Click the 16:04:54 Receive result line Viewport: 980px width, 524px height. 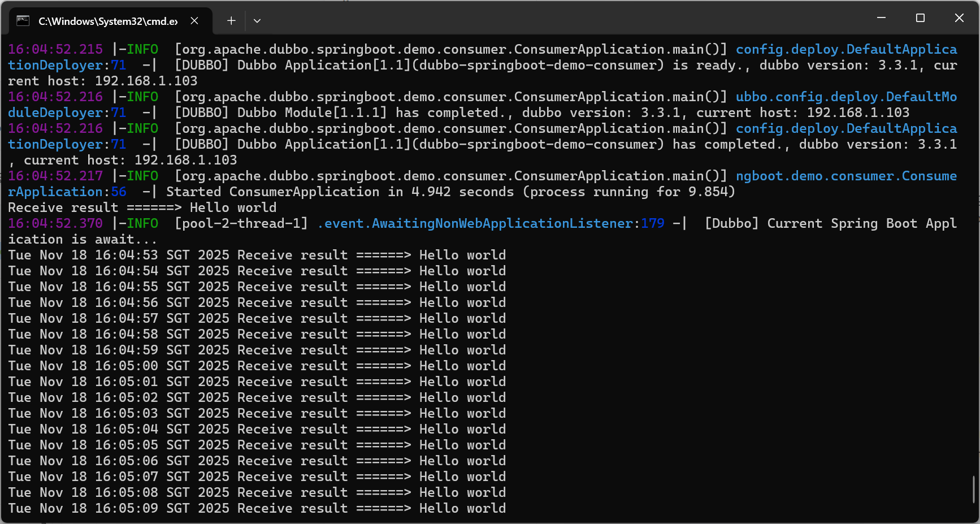pos(257,271)
